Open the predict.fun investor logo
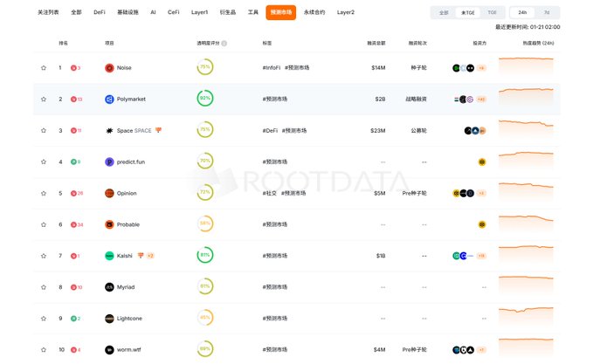Viewport: 593px width, 364px height. point(482,162)
